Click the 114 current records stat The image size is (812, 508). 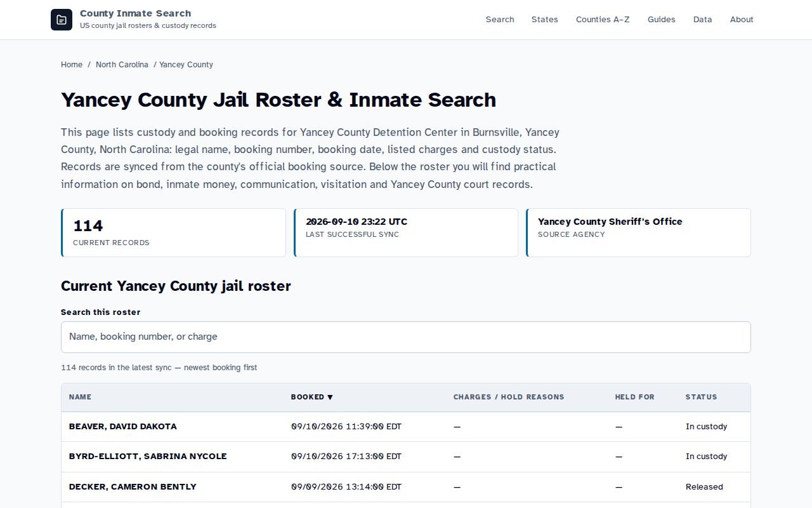pos(173,233)
